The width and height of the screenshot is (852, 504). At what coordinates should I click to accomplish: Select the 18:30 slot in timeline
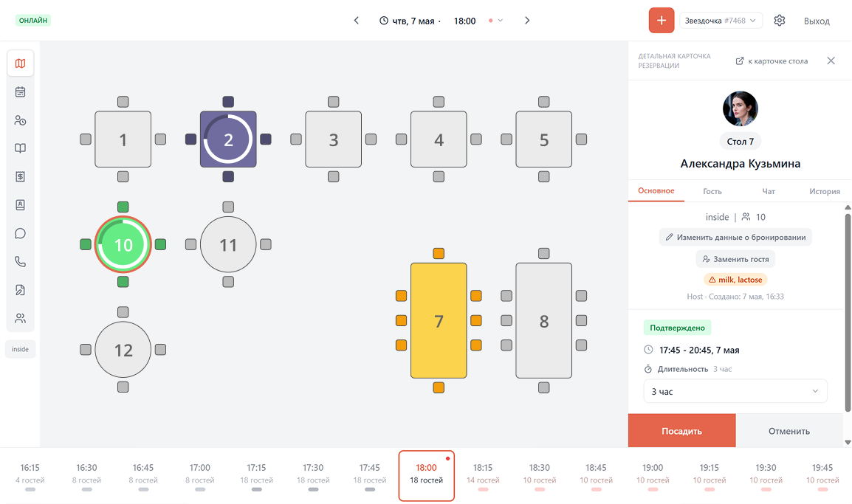point(540,475)
